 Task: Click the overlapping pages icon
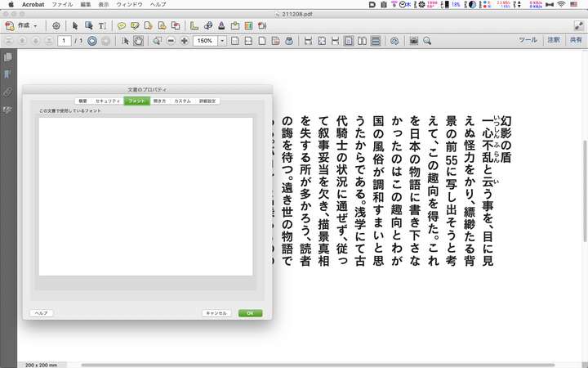click(175, 26)
